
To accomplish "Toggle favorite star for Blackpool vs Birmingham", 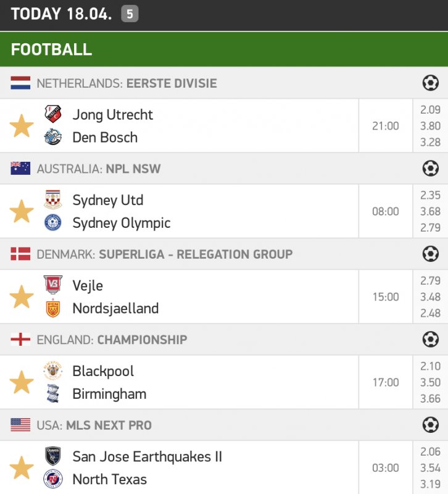I will (22, 383).
